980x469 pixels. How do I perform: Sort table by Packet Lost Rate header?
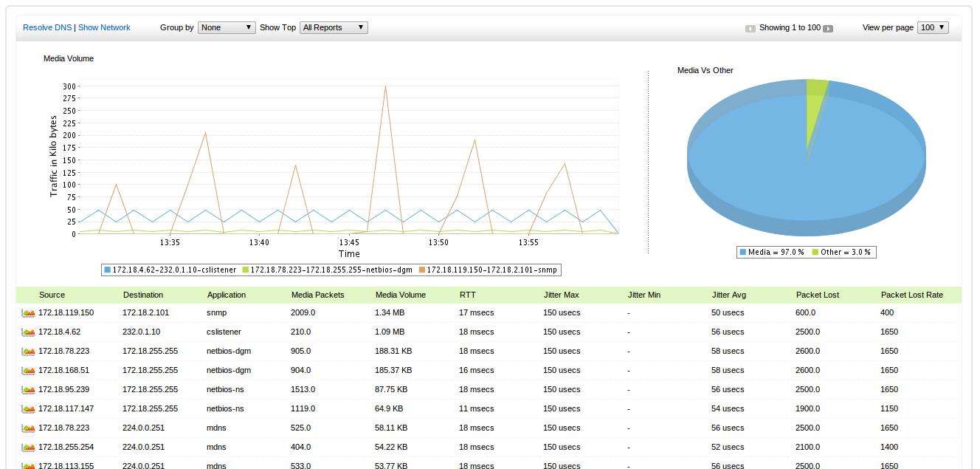click(x=911, y=295)
